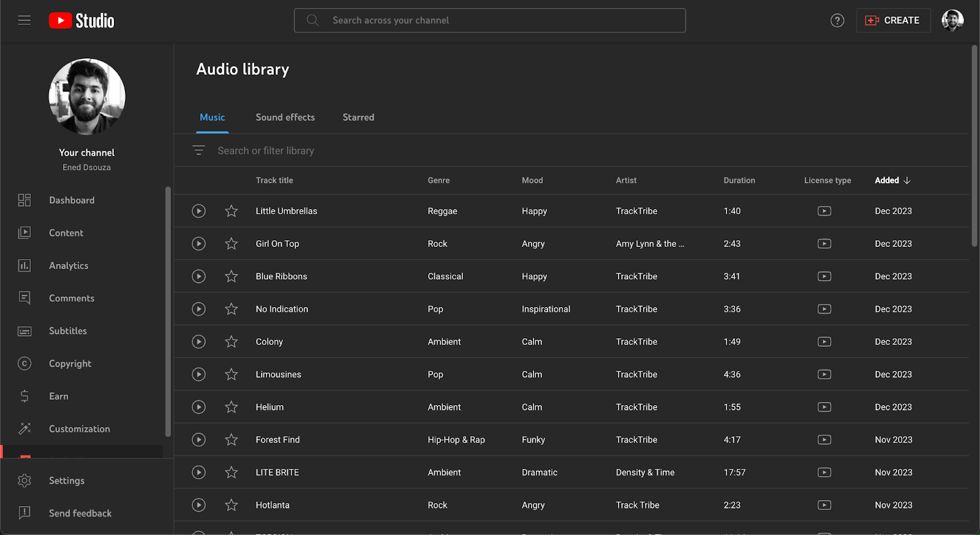Click the Send feedback icon
Image resolution: width=980 pixels, height=535 pixels.
click(24, 513)
